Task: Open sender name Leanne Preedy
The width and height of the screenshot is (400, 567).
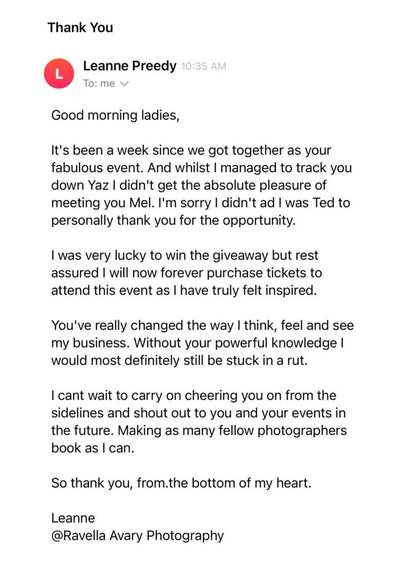Action: [x=130, y=66]
